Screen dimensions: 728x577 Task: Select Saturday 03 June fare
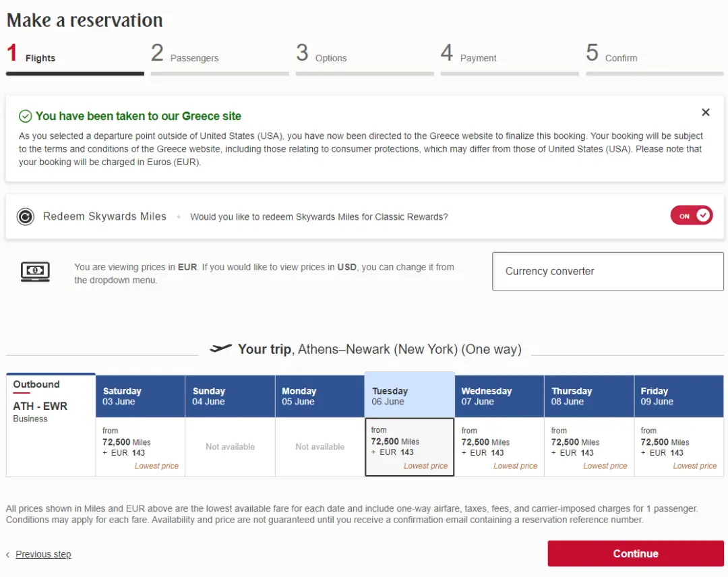click(140, 447)
